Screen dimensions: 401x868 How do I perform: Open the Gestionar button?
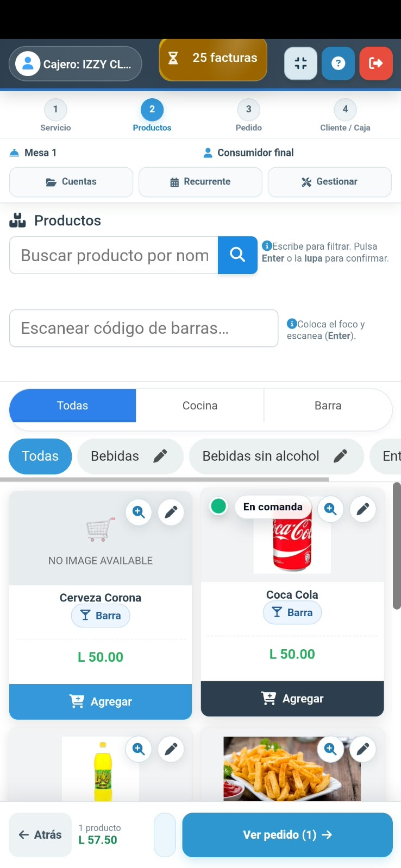tap(330, 182)
